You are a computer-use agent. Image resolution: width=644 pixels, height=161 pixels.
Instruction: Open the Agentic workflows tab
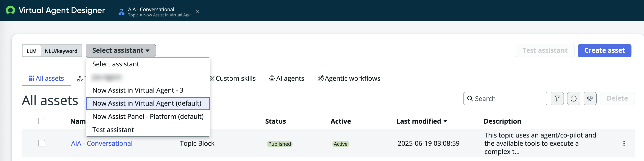tap(349, 78)
